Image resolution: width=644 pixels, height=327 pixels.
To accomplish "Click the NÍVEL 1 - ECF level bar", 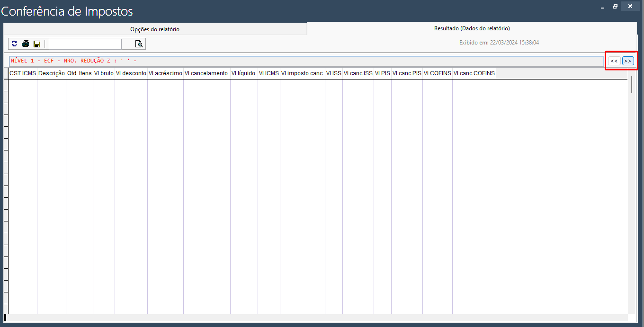I will pyautogui.click(x=306, y=61).
